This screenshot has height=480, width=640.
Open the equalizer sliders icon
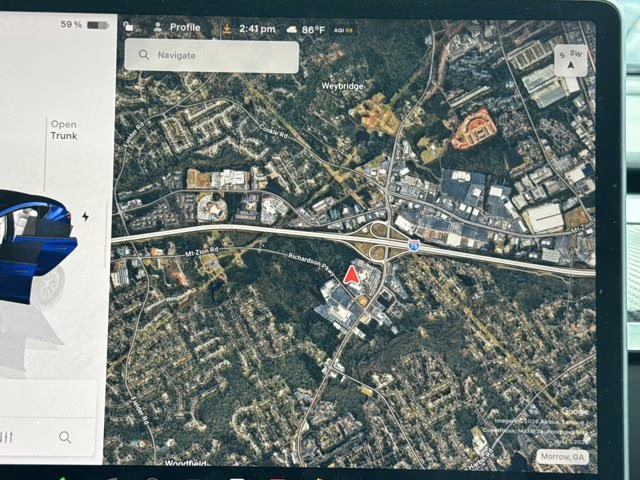coord(9,437)
